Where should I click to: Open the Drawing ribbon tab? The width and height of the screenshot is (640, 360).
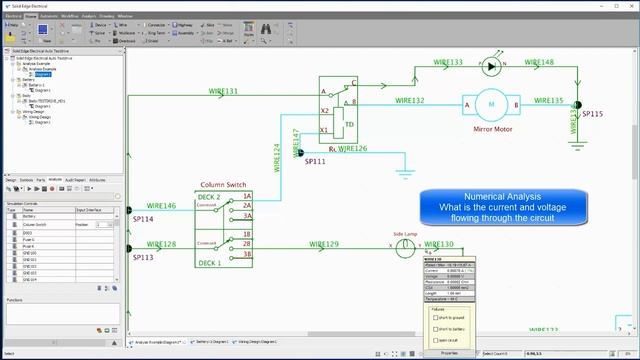point(107,16)
